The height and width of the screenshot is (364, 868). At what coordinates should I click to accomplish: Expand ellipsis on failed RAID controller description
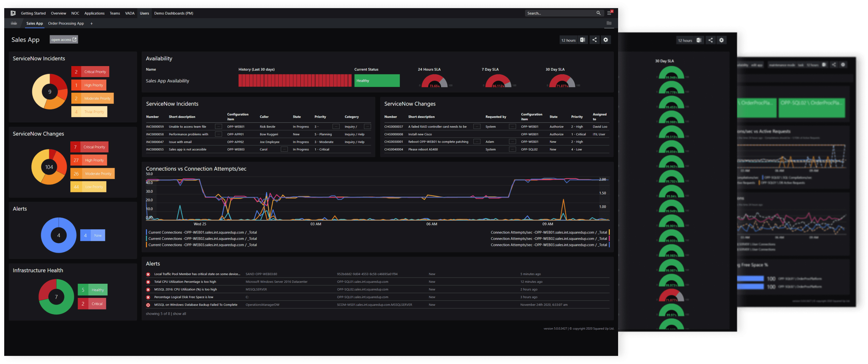pyautogui.click(x=477, y=127)
